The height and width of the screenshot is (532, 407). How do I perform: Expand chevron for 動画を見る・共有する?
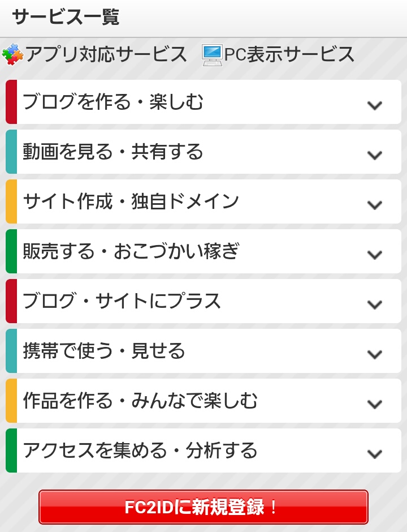[374, 155]
